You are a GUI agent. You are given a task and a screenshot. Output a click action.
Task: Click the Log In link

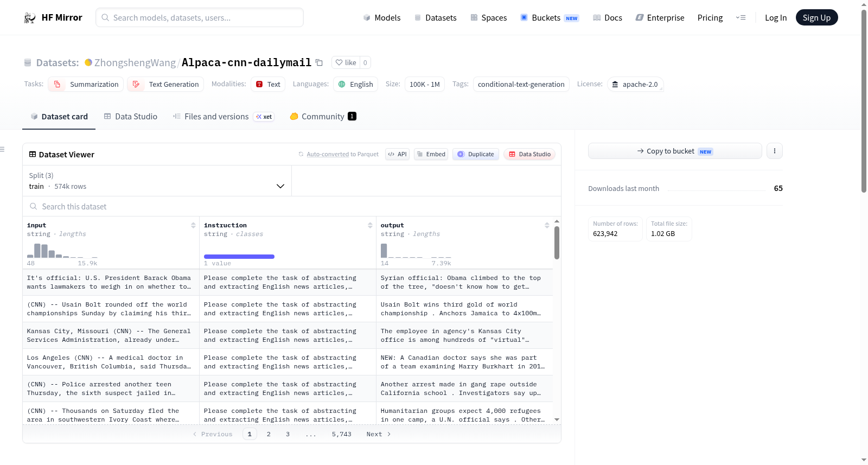tap(776, 18)
